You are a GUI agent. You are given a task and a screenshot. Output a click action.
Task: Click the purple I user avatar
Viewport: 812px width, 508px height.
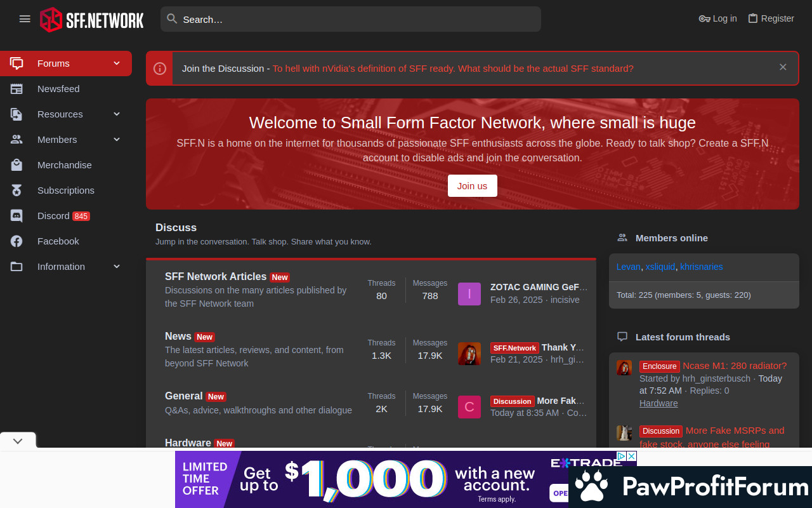tap(469, 294)
